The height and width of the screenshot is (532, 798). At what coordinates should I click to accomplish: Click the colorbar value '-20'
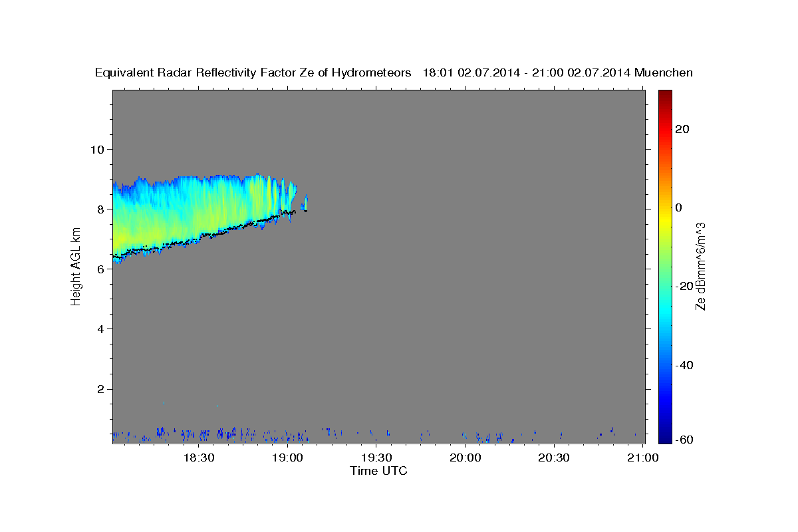[x=684, y=286]
